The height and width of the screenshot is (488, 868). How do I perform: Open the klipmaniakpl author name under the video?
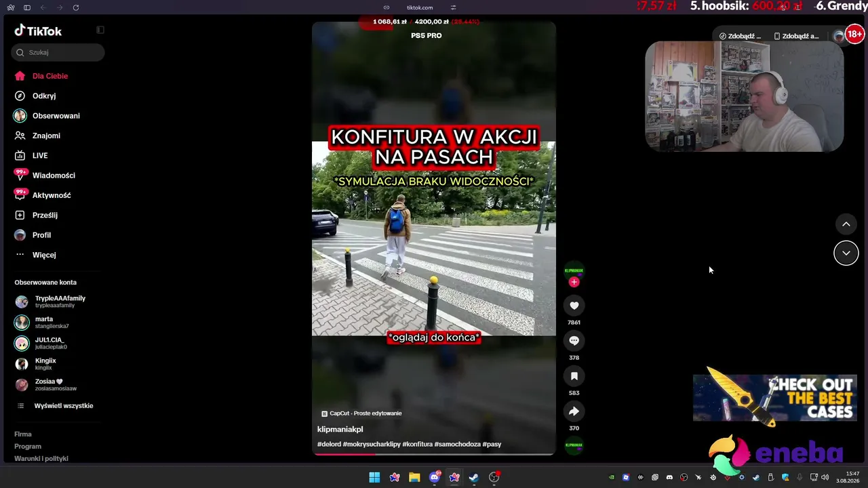click(x=340, y=429)
